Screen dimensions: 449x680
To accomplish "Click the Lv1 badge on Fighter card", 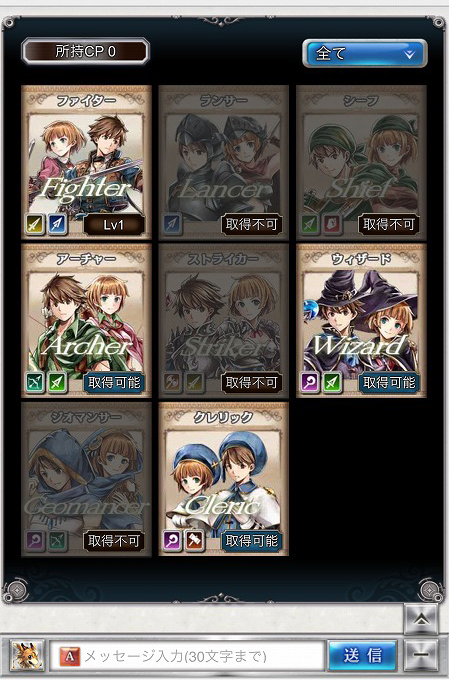I will [114, 225].
